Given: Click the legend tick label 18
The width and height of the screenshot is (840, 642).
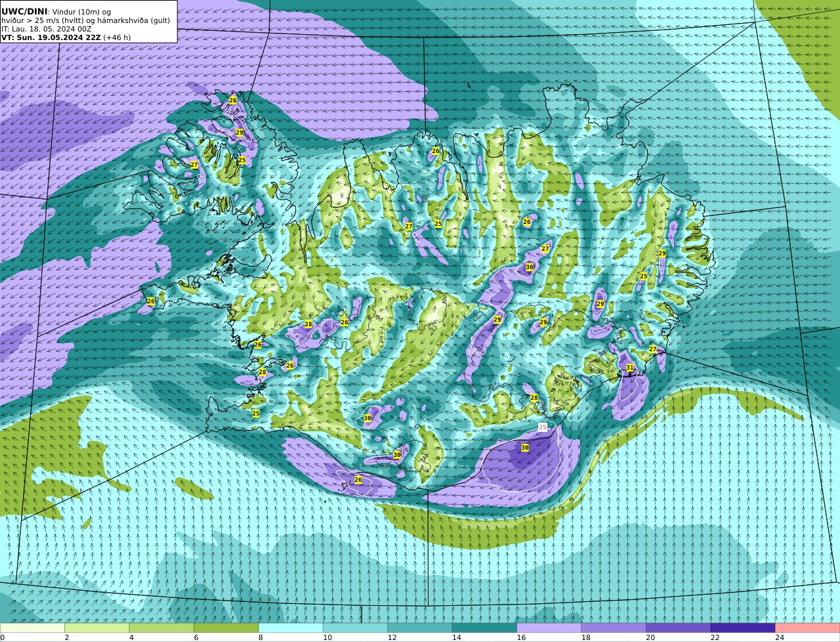Looking at the screenshot, I should pos(585,637).
